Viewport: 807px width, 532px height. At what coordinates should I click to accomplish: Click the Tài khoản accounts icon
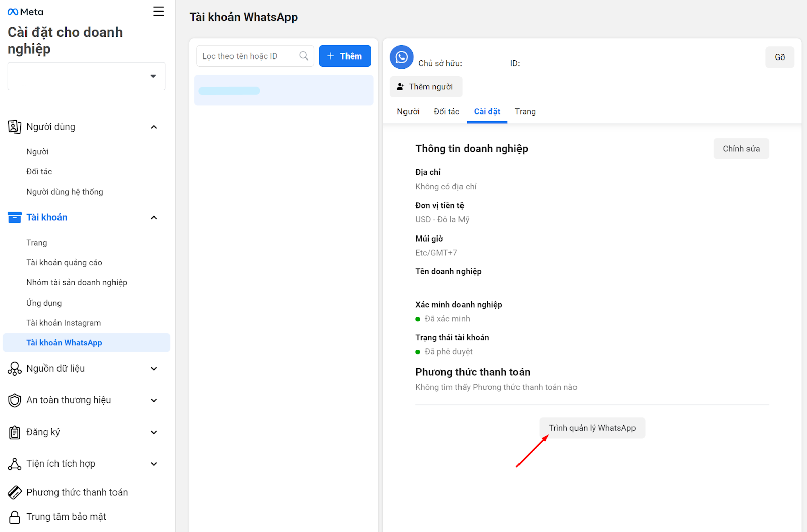tap(15, 217)
